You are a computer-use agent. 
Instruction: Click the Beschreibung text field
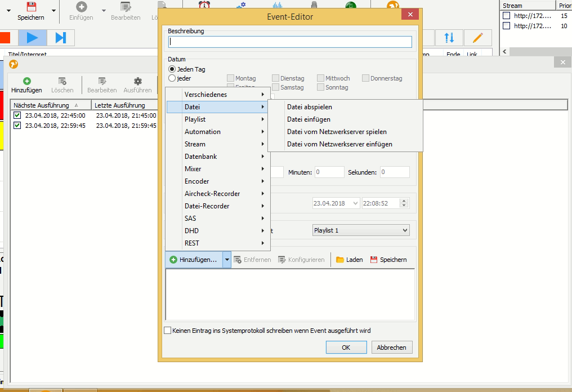290,42
